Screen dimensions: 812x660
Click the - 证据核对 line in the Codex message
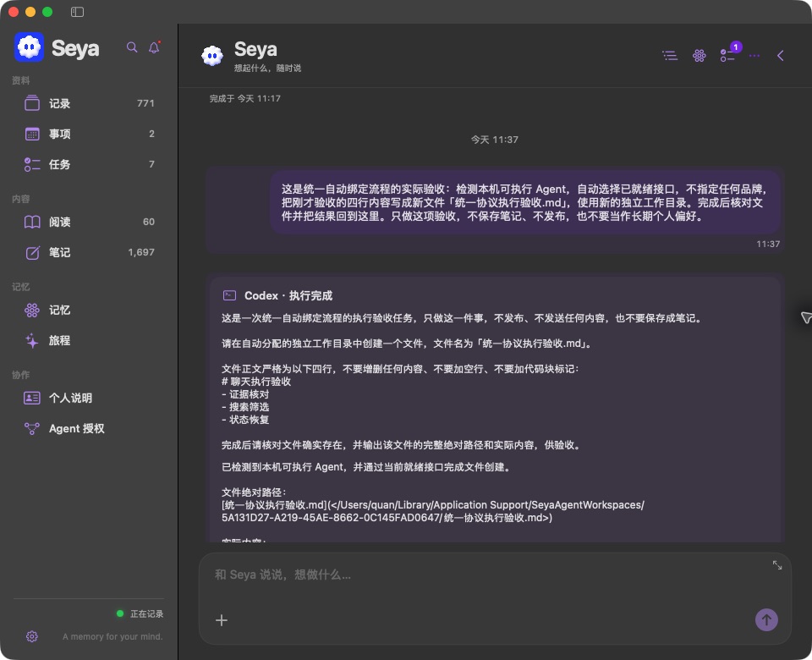(245, 394)
